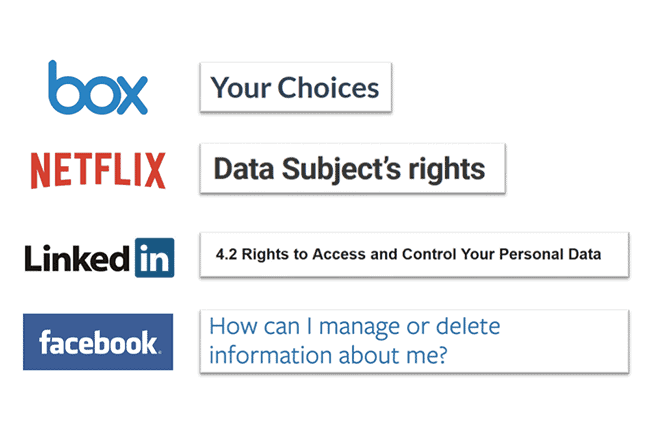
Task: Click the blue box logo
Action: (98, 88)
